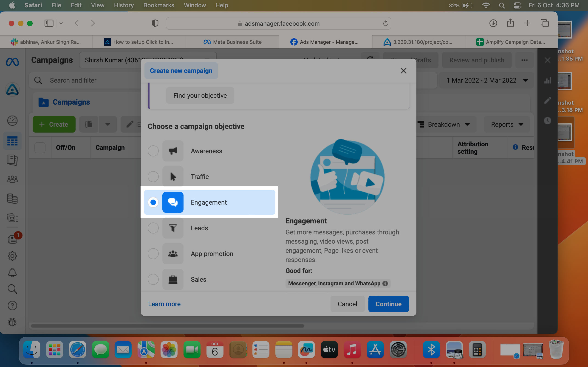
Task: Click the Traffic cursor icon
Action: (173, 176)
